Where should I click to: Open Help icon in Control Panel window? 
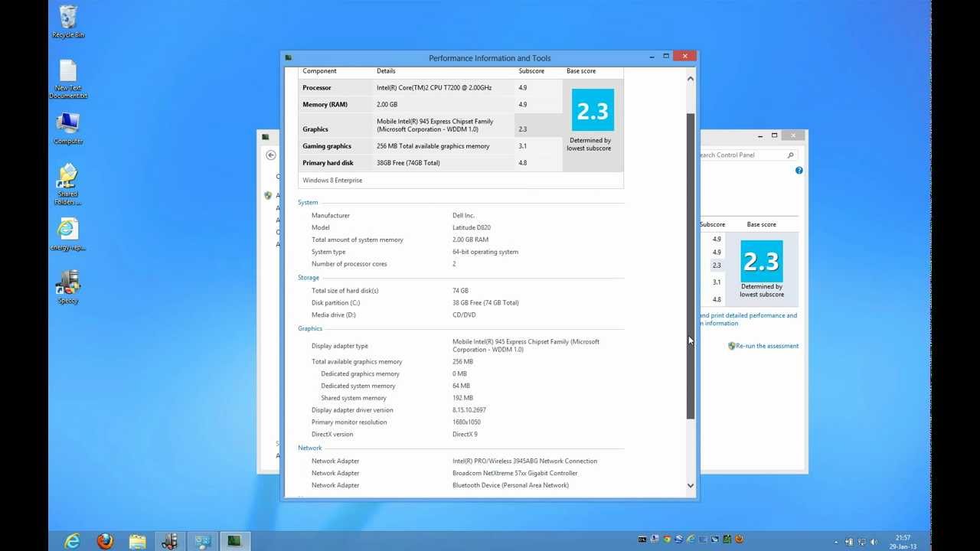pos(799,171)
